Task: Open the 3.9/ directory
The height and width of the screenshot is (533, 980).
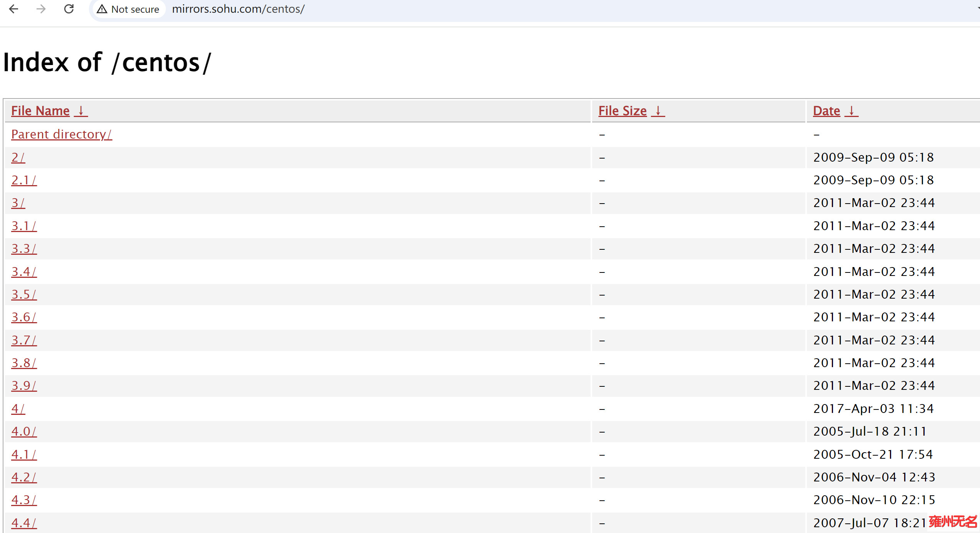Action: pos(24,386)
